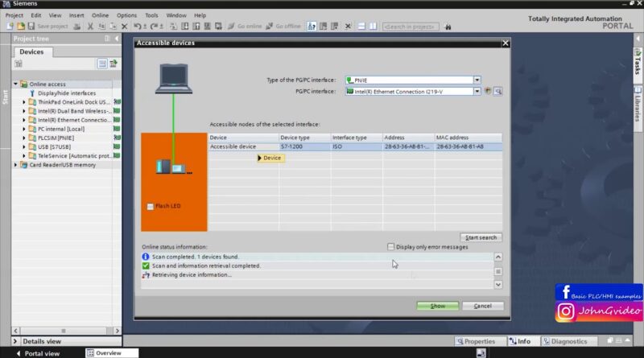
Task: Tick Display only error messages checkbox
Action: [390, 247]
